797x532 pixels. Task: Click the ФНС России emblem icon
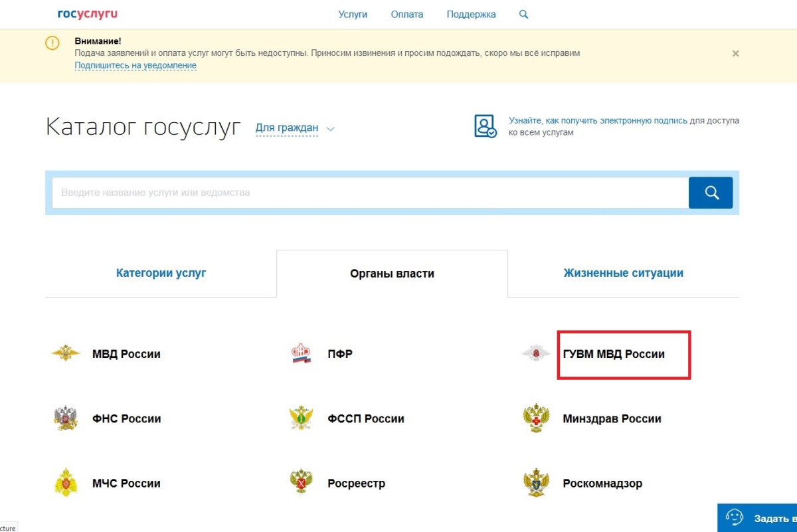(x=66, y=418)
